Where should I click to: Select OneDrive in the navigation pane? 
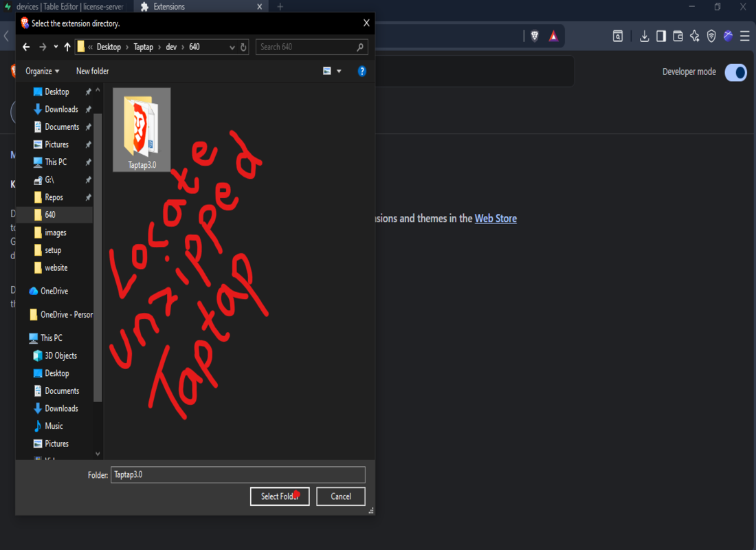point(54,291)
